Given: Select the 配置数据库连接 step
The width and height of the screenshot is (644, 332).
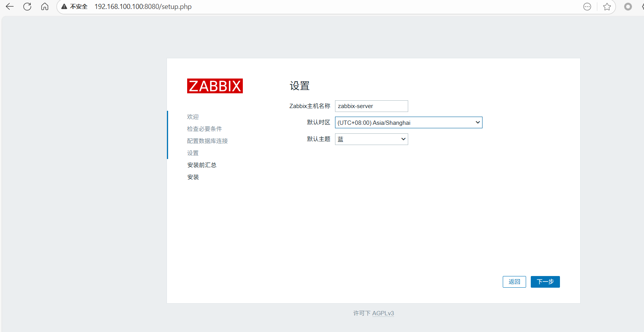Looking at the screenshot, I should click(207, 141).
